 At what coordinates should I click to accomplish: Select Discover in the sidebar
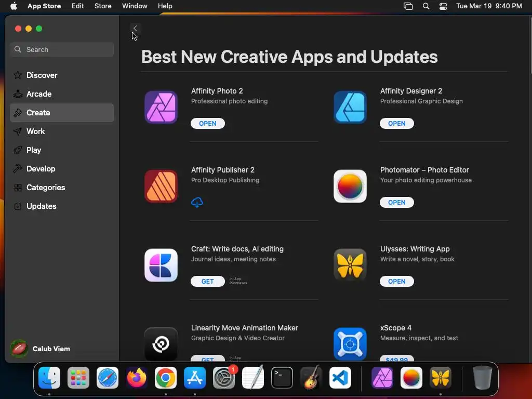pos(62,75)
